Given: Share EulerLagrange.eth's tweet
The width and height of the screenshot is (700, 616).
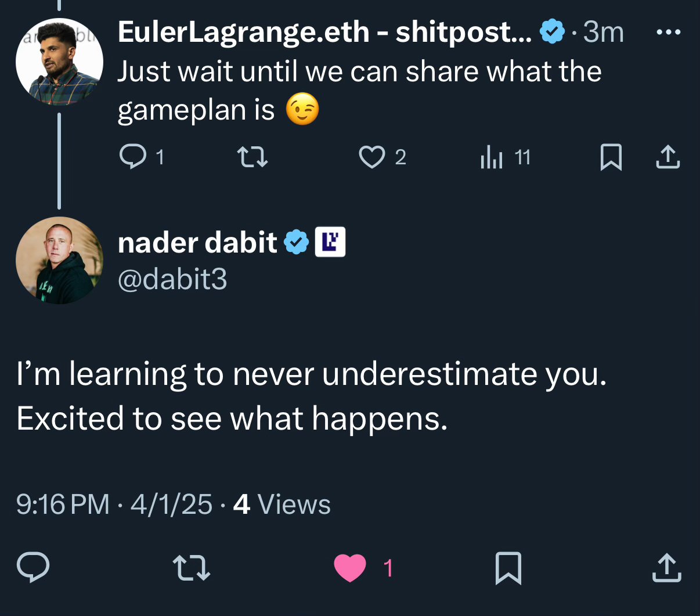Looking at the screenshot, I should click(667, 156).
